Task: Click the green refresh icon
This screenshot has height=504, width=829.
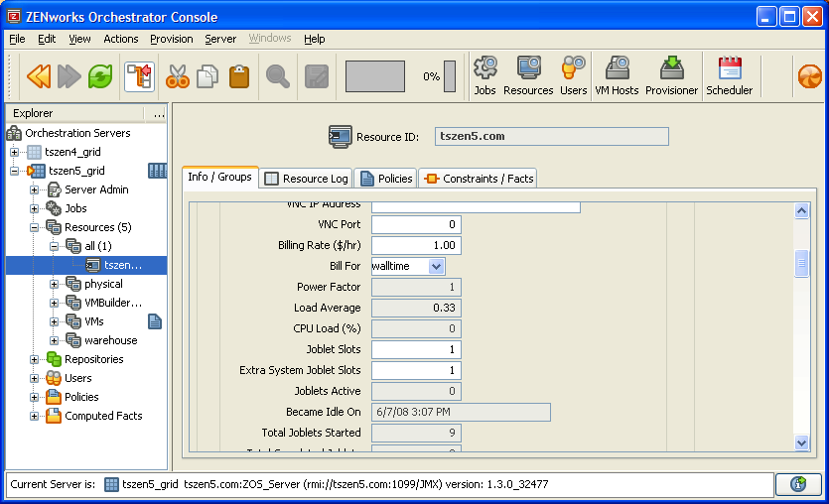Action: click(x=100, y=76)
